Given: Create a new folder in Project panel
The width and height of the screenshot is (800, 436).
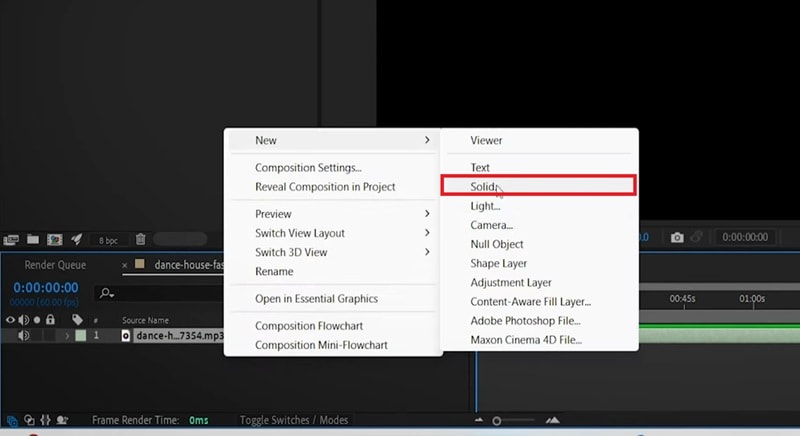Looking at the screenshot, I should pos(33,239).
